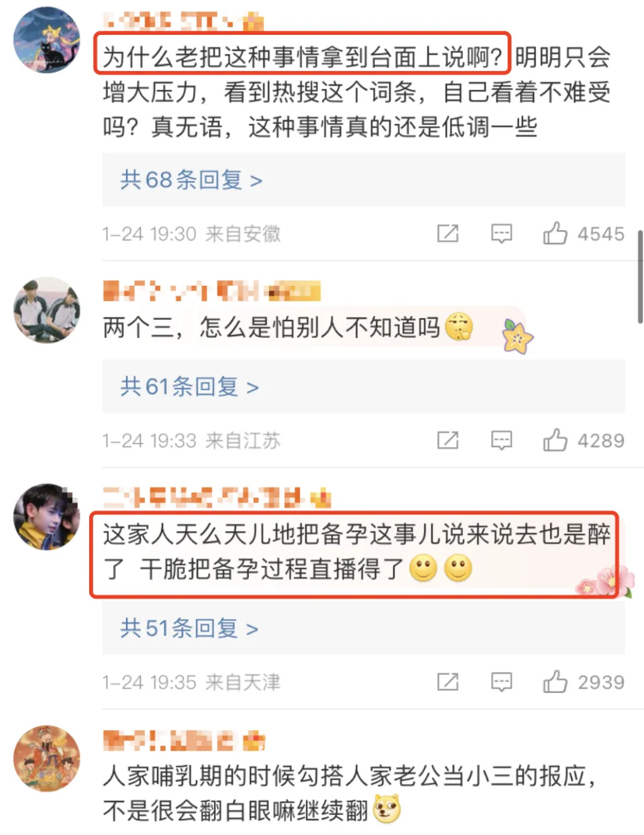Share the 19:35 comment from 天津

[447, 681]
